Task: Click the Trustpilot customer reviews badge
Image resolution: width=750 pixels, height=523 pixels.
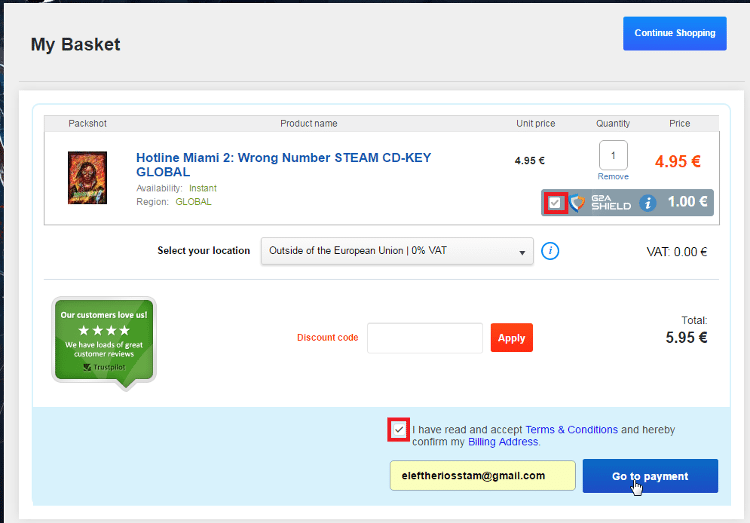Action: pos(104,343)
